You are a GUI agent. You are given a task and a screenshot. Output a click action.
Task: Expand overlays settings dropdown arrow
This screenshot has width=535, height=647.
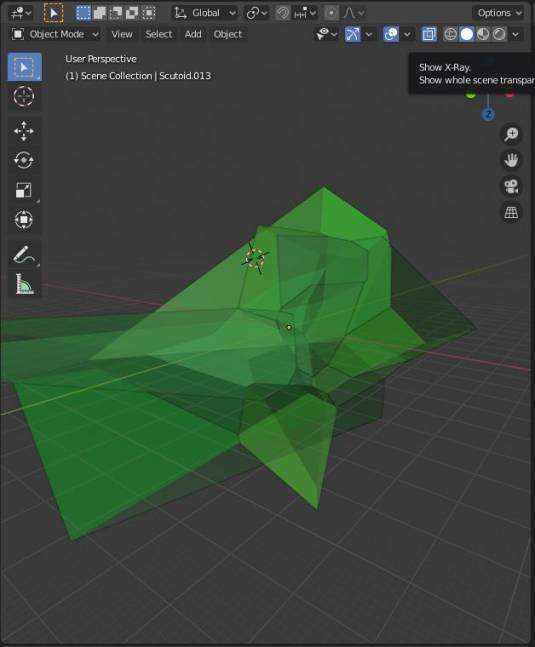pyautogui.click(x=407, y=34)
